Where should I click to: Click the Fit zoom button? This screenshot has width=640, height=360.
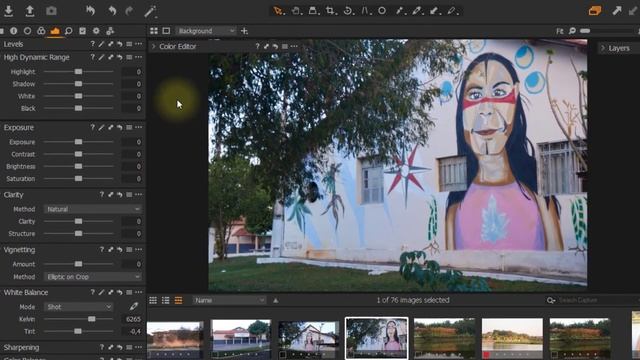[x=559, y=31]
